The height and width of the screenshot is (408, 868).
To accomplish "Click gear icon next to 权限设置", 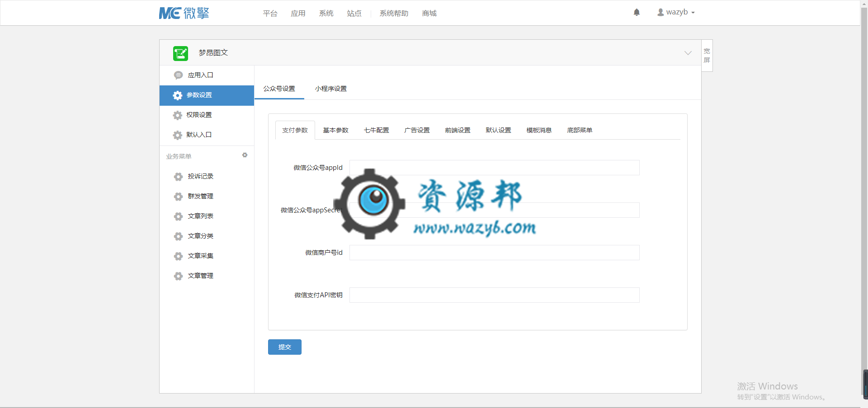I will coord(178,115).
